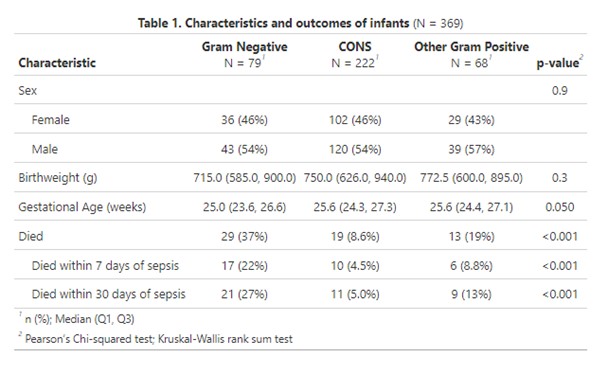Click the Male row label
The height and width of the screenshot is (375, 608).
[x=45, y=149]
